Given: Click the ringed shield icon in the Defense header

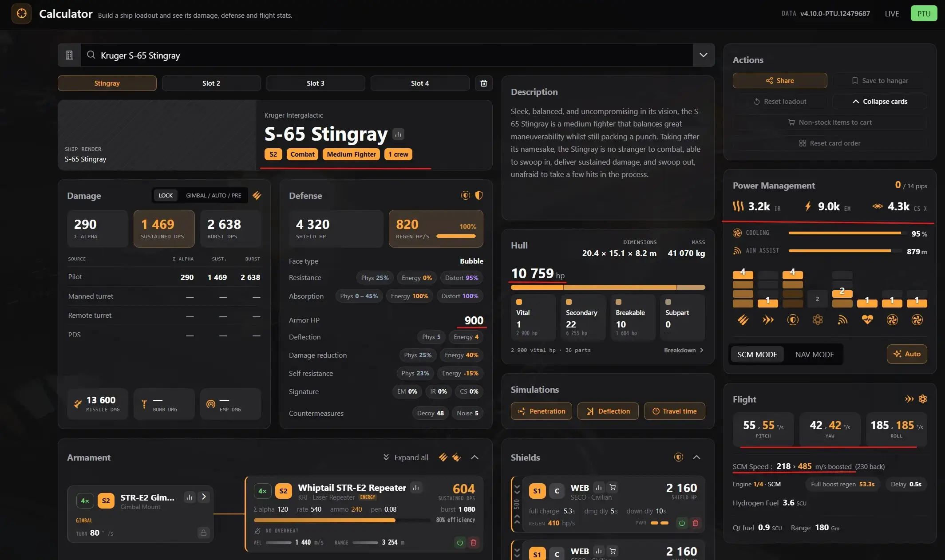Looking at the screenshot, I should coord(465,195).
